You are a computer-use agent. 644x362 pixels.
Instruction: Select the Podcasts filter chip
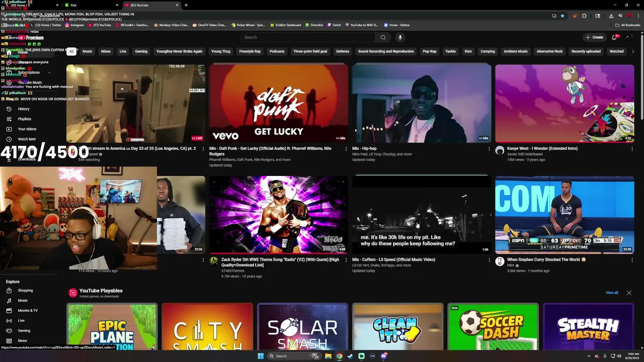click(x=277, y=51)
